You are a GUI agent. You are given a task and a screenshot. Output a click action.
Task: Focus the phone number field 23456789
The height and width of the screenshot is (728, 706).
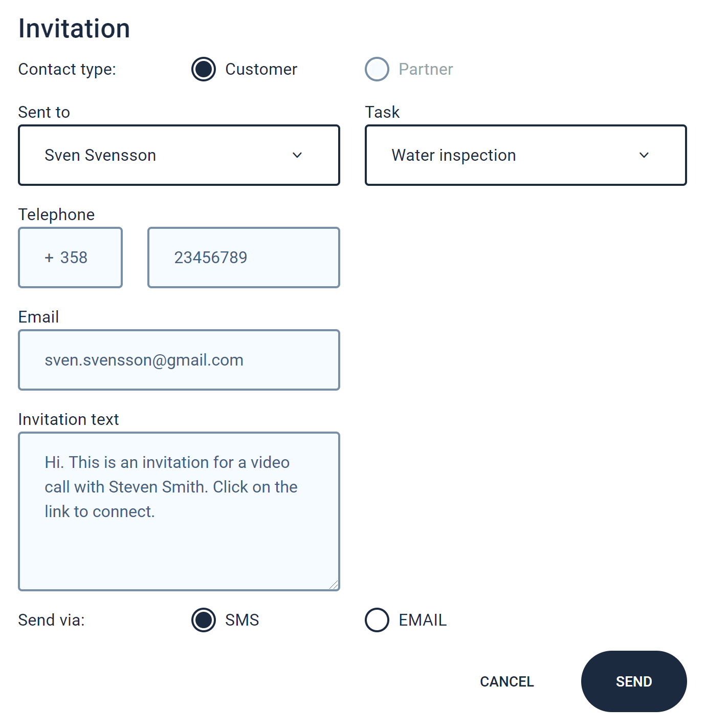tap(244, 258)
